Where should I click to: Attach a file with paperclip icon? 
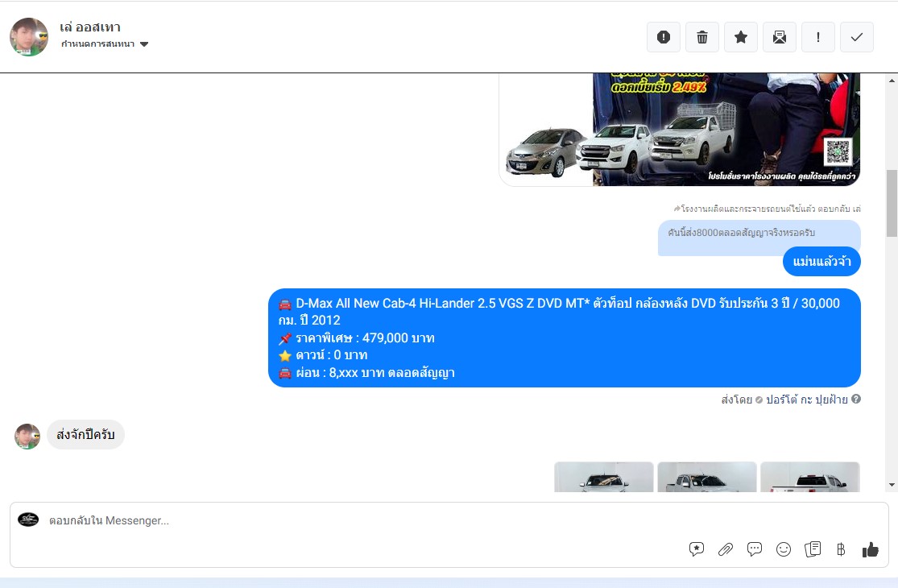(726, 549)
